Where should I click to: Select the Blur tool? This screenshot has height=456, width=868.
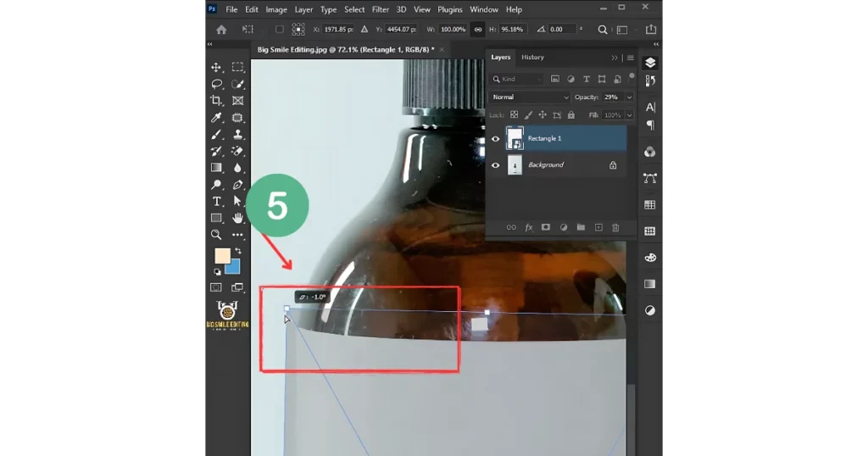237,168
